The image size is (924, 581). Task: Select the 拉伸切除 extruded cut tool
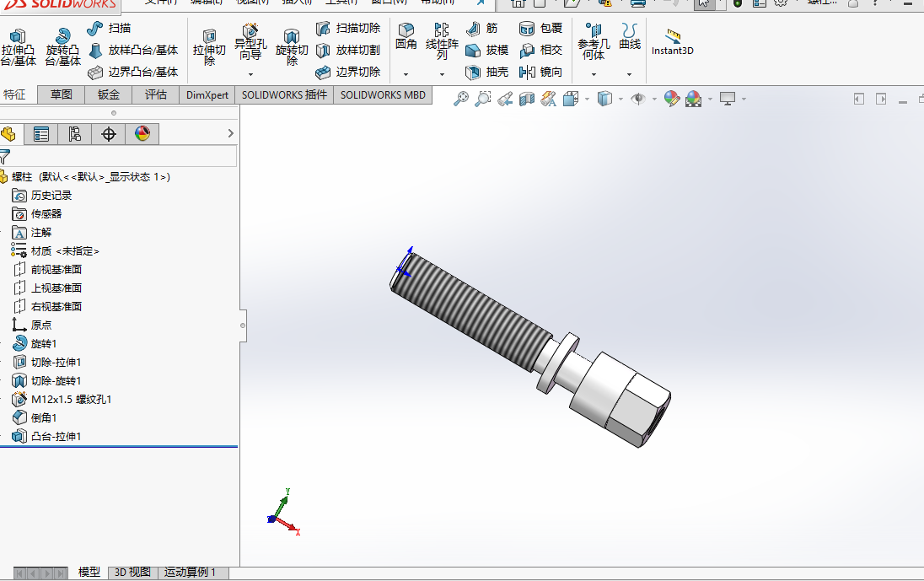click(x=209, y=47)
